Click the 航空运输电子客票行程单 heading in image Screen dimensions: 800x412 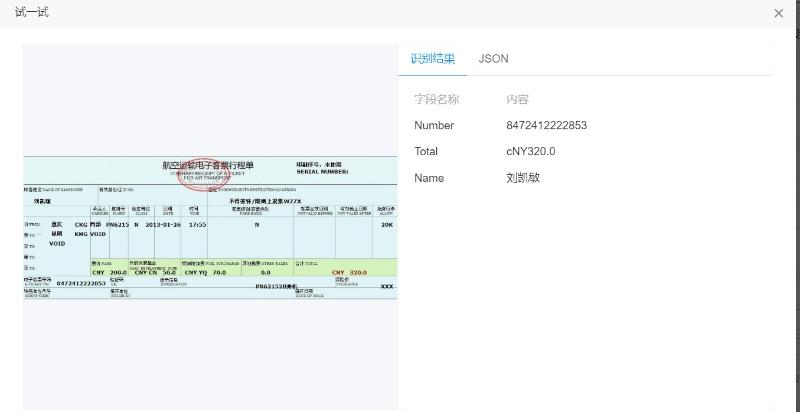[x=208, y=165]
